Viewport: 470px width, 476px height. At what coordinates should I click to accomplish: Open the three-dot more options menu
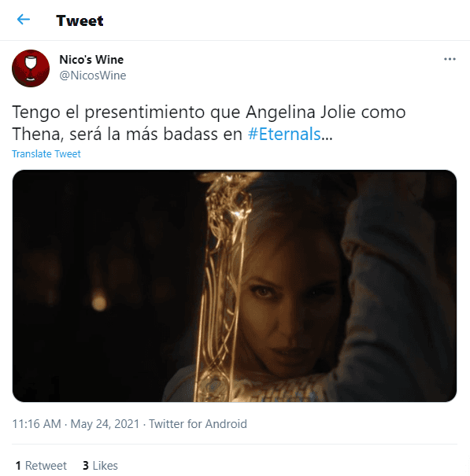(x=450, y=59)
